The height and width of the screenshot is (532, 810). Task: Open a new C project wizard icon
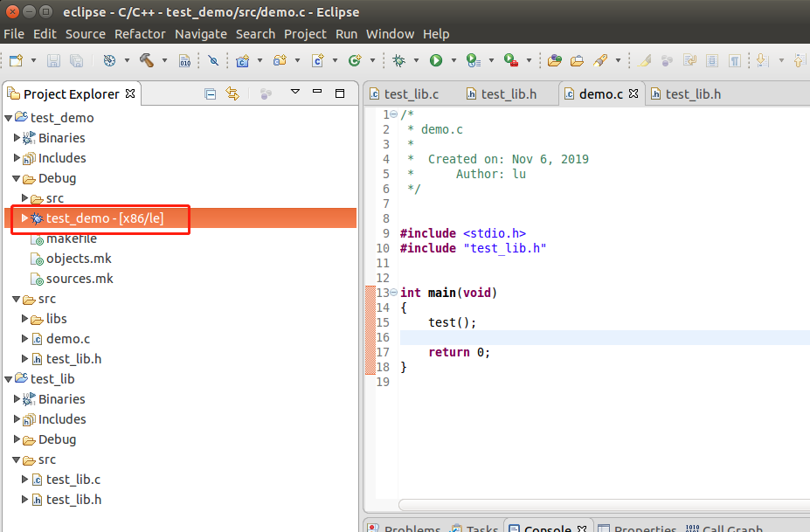pyautogui.click(x=242, y=61)
